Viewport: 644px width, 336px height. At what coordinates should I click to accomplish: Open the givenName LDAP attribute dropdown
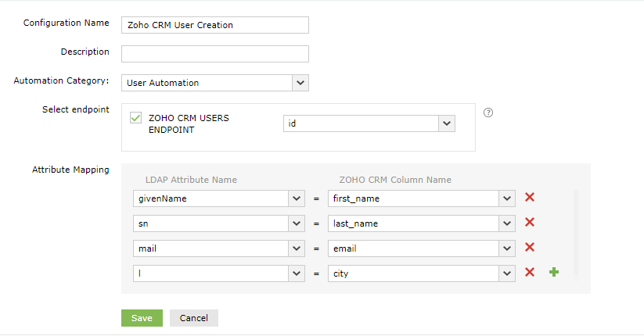[297, 198]
